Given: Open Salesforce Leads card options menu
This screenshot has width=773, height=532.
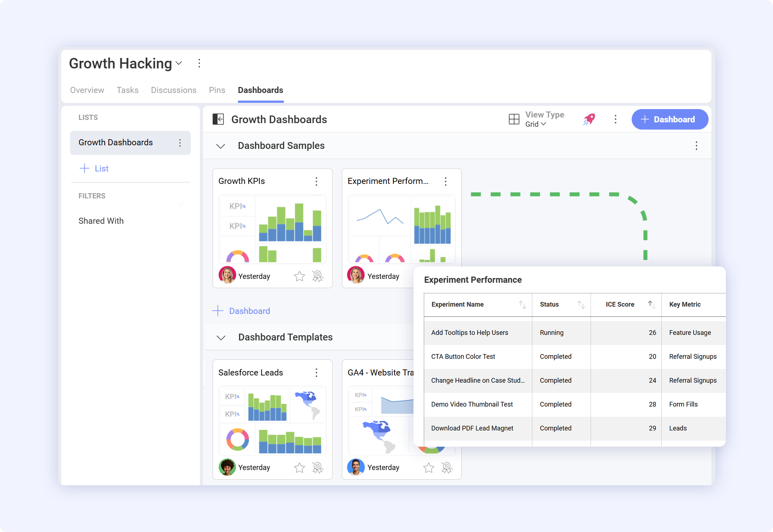Looking at the screenshot, I should 316,373.
